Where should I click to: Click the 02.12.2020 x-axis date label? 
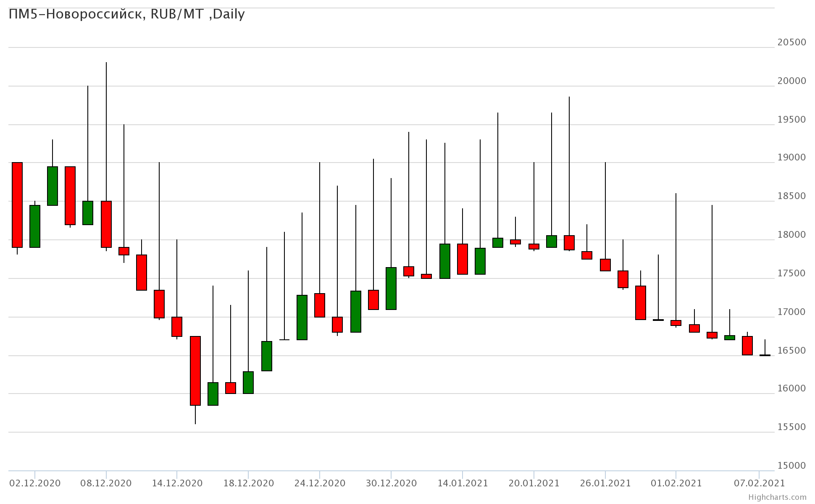point(35,483)
